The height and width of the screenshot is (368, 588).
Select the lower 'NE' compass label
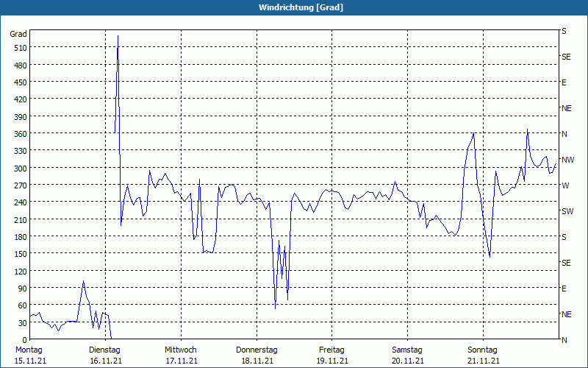pyautogui.click(x=566, y=314)
